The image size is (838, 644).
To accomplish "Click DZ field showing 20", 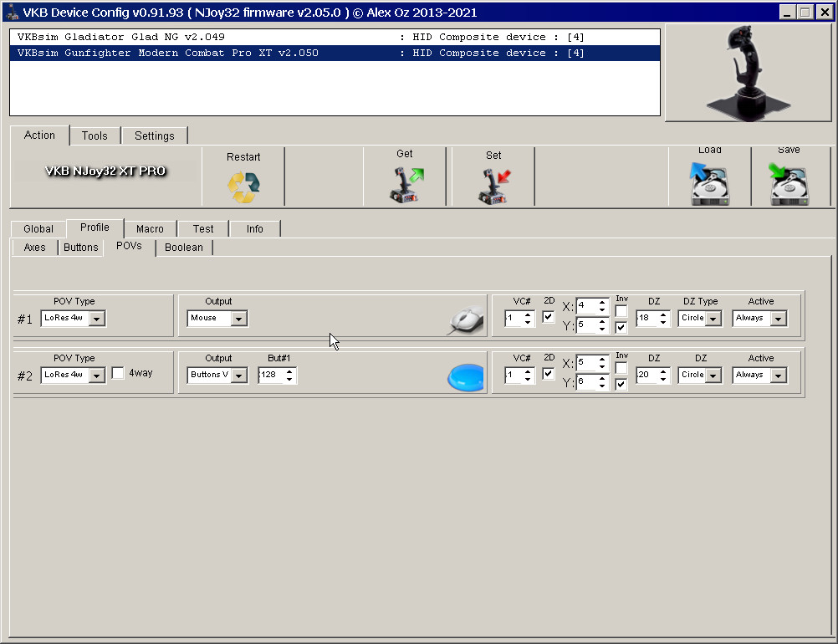I will (646, 376).
